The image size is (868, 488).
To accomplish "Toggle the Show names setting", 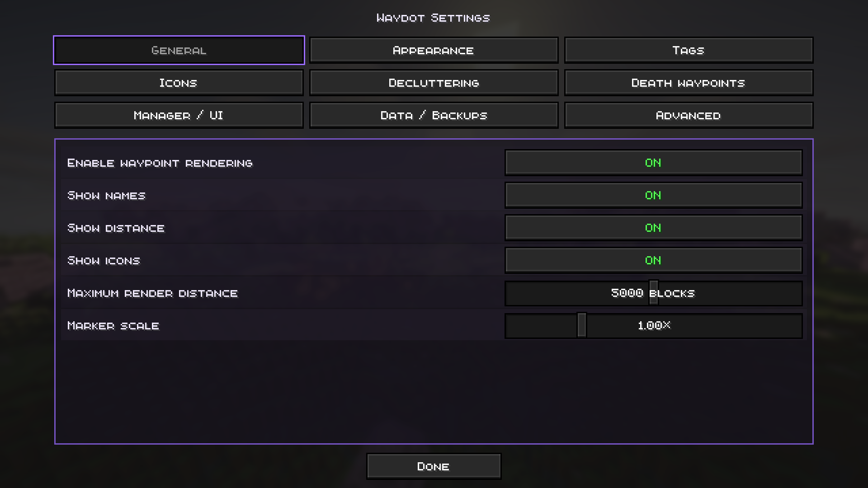I will (653, 195).
